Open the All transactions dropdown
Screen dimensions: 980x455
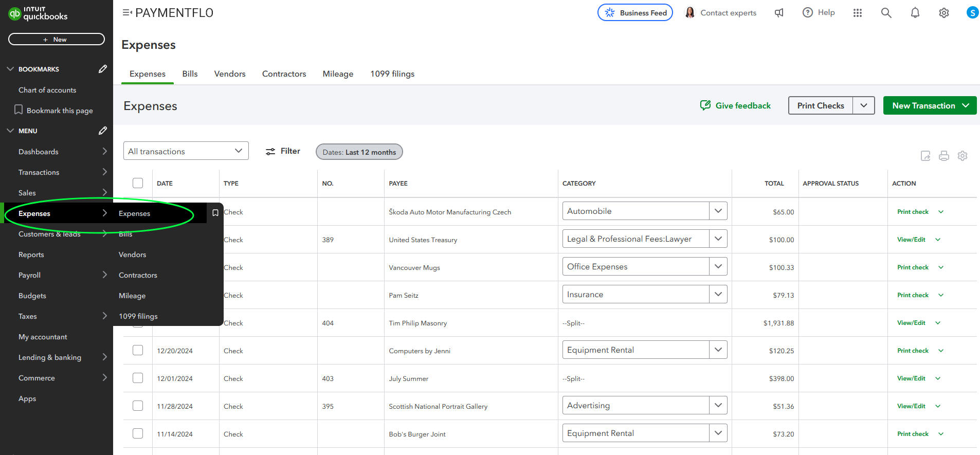(186, 151)
